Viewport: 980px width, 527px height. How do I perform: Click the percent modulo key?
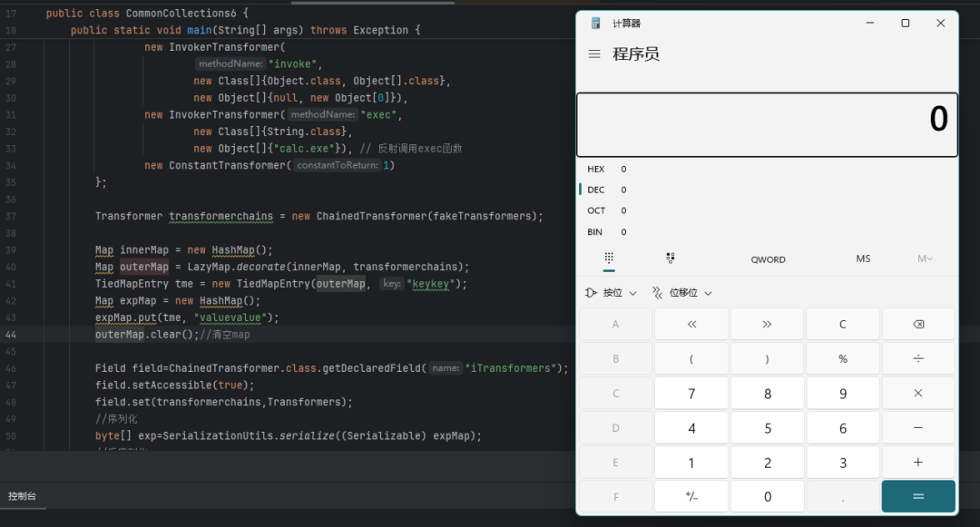[842, 358]
